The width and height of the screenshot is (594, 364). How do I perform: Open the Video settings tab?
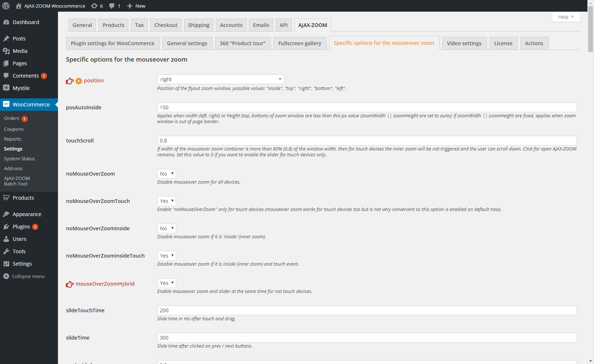point(464,43)
